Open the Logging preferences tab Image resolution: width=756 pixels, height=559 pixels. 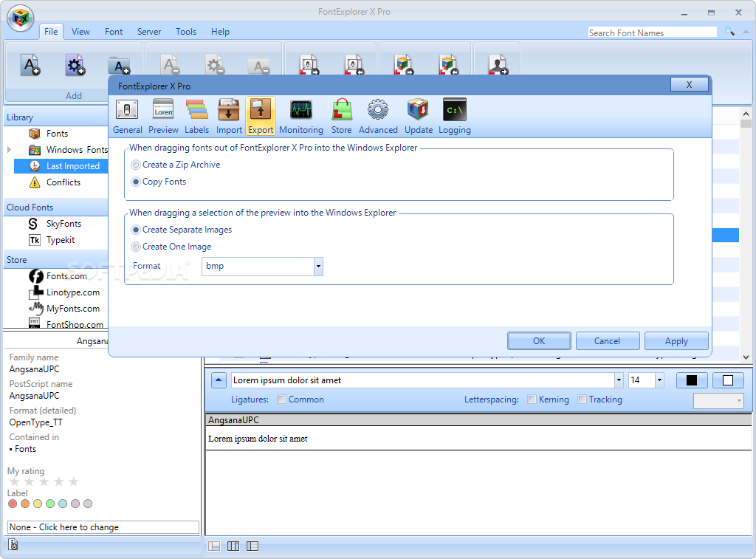pyautogui.click(x=454, y=116)
